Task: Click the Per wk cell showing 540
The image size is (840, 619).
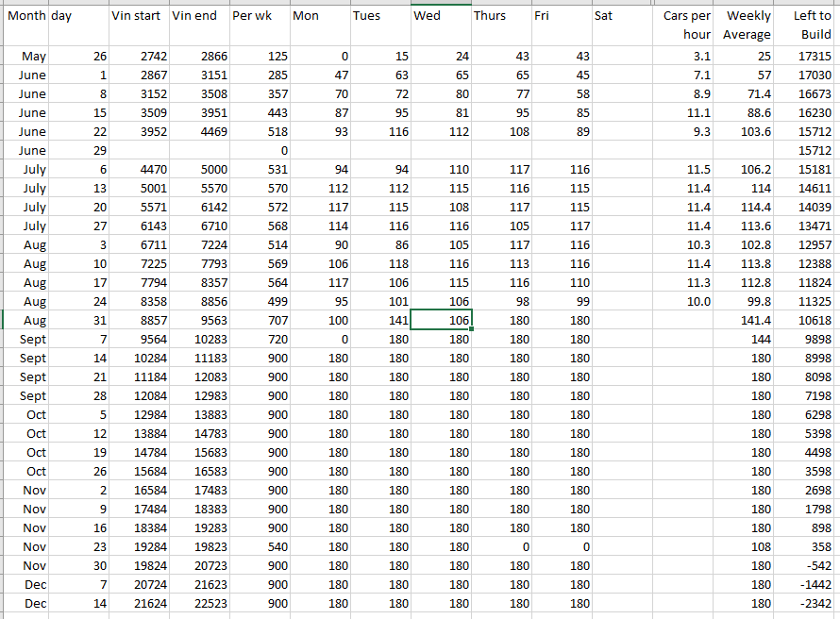Action: pyautogui.click(x=259, y=546)
